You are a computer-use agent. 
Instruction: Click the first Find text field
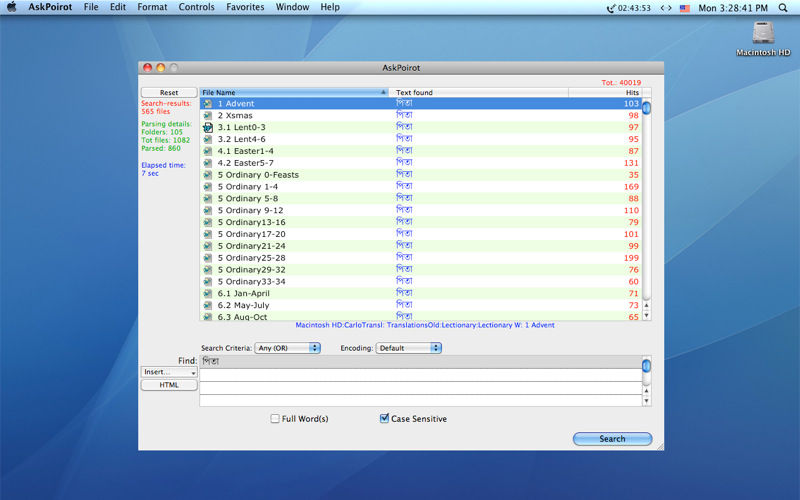tap(421, 362)
